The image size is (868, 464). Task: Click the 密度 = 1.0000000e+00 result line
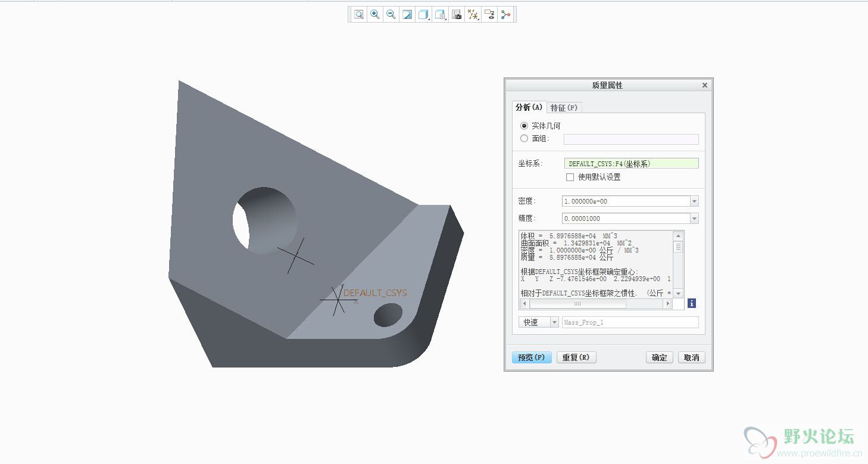click(x=580, y=250)
